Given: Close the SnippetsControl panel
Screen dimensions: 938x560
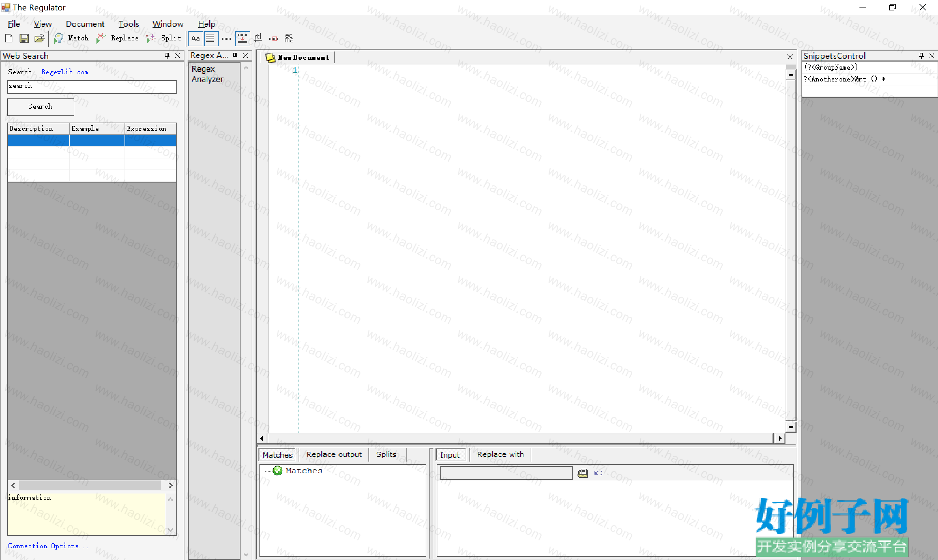Looking at the screenshot, I should pyautogui.click(x=932, y=55).
